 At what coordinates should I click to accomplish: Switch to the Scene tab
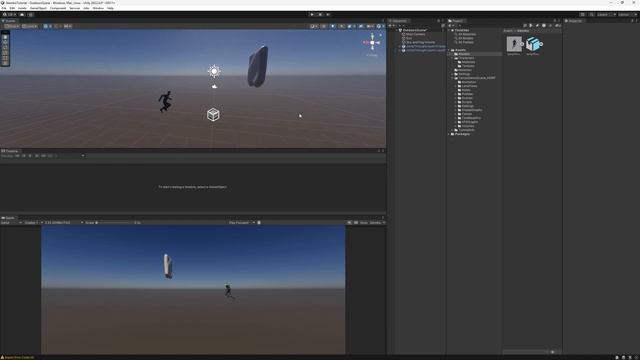coord(9,21)
